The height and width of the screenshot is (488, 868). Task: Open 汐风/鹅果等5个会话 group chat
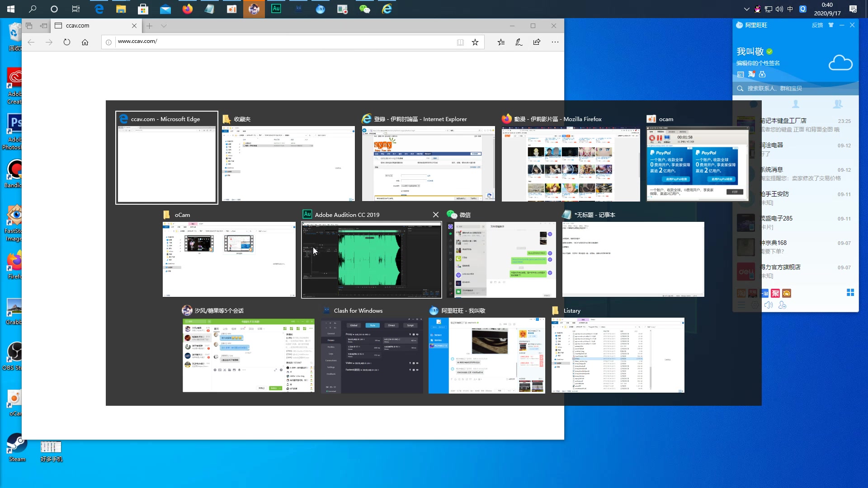pos(249,356)
